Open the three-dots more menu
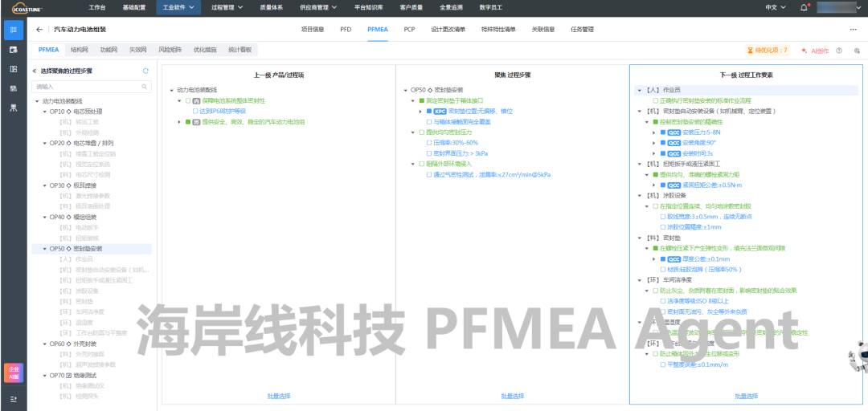868x411 pixels. click(853, 30)
